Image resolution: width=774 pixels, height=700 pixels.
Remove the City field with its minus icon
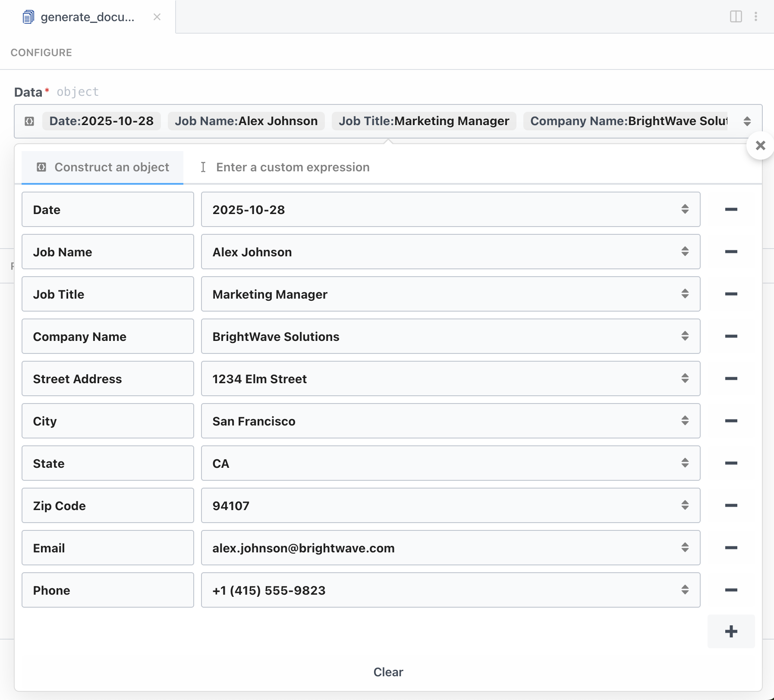point(731,421)
